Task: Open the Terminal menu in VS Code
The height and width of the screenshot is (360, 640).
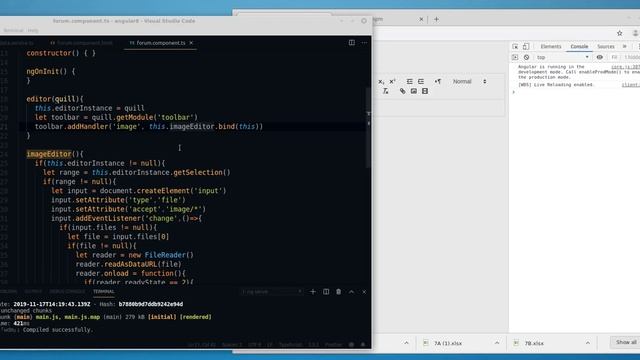Action: point(13,30)
